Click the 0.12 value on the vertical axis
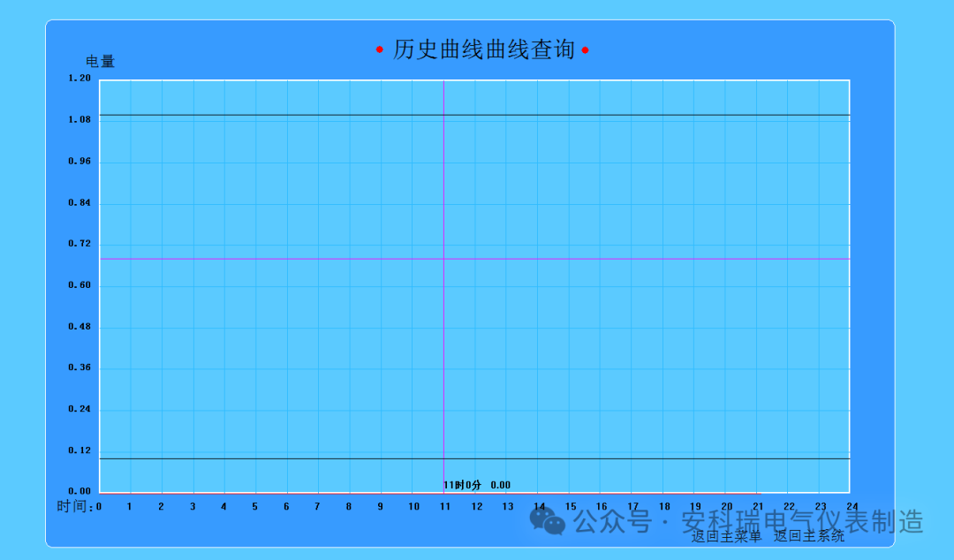Screen dimensions: 954x560 (79, 450)
